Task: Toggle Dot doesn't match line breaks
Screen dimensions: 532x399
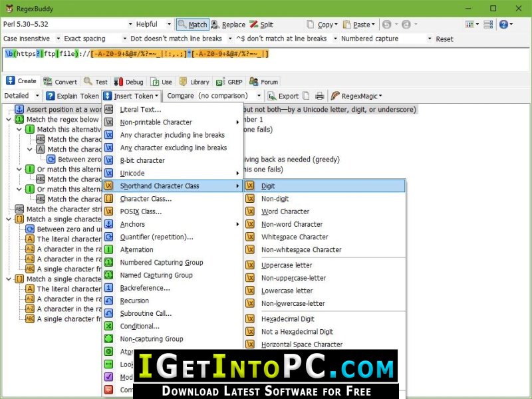Action: (x=181, y=39)
